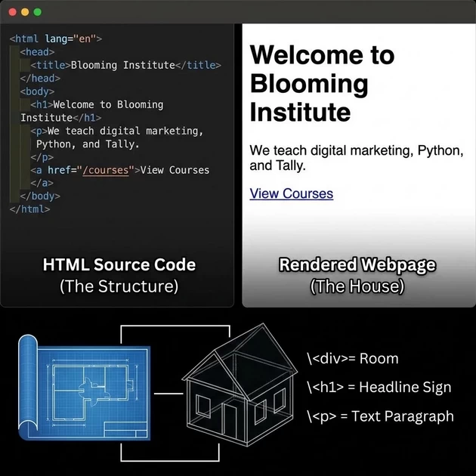
Task: Click the closing </a> tag
Action: tap(42, 183)
